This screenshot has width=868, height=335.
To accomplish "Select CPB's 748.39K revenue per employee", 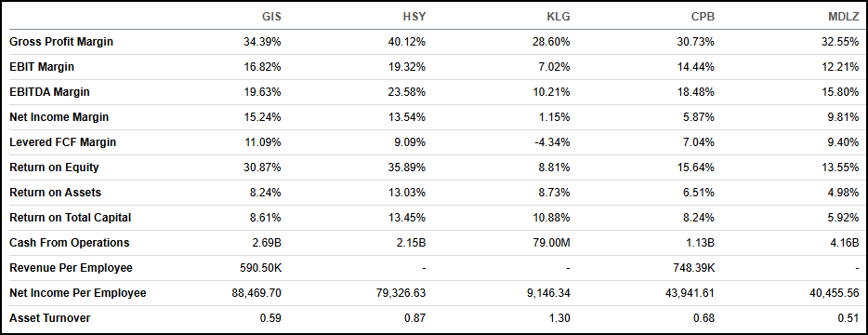I will (694, 268).
